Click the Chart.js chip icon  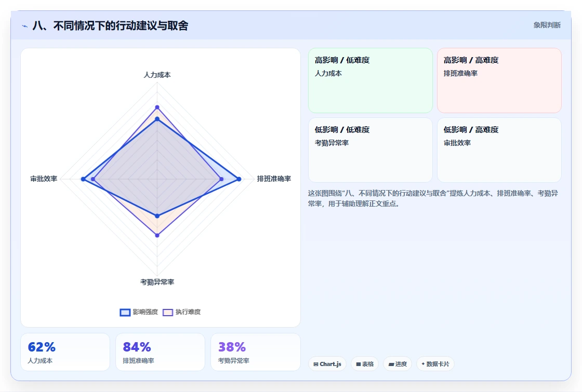[x=316, y=364]
